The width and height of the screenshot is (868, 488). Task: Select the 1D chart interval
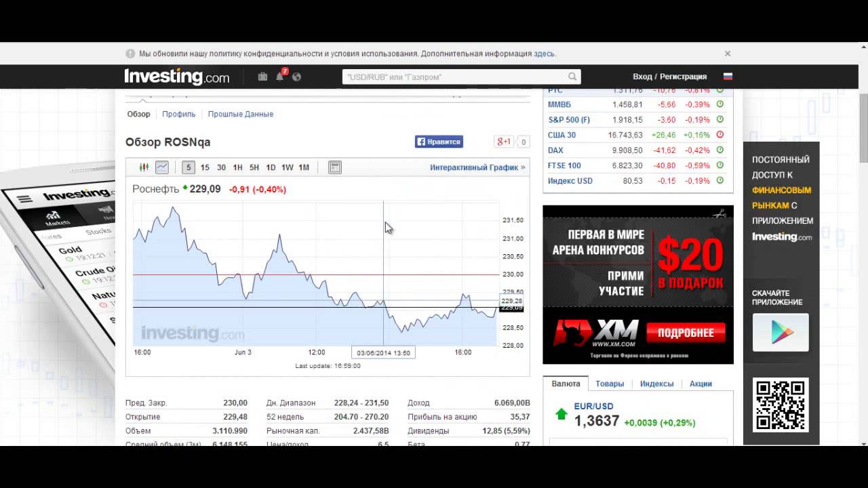click(271, 167)
